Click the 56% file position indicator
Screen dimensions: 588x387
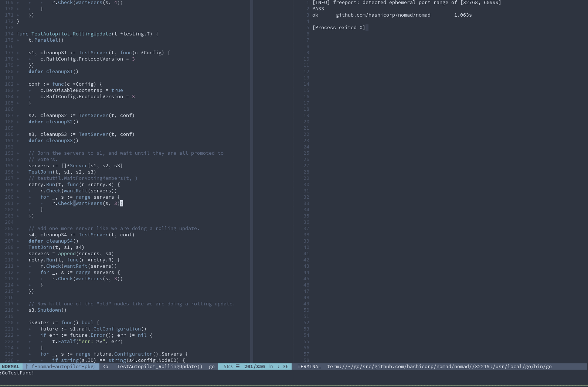point(228,367)
